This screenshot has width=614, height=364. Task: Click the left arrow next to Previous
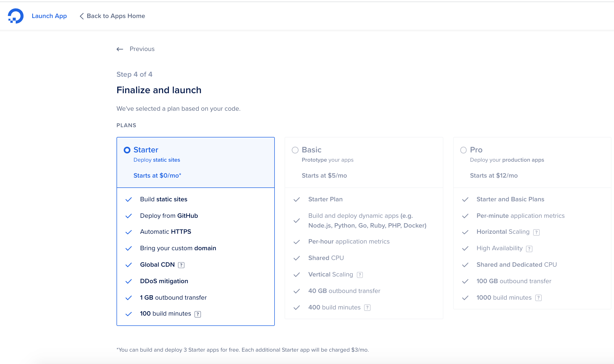click(x=120, y=49)
